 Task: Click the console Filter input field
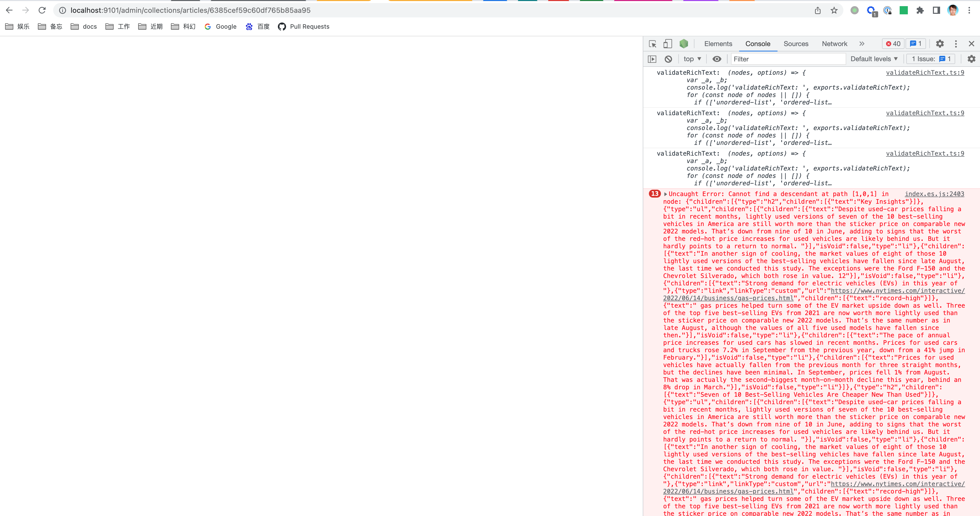pyautogui.click(x=788, y=59)
